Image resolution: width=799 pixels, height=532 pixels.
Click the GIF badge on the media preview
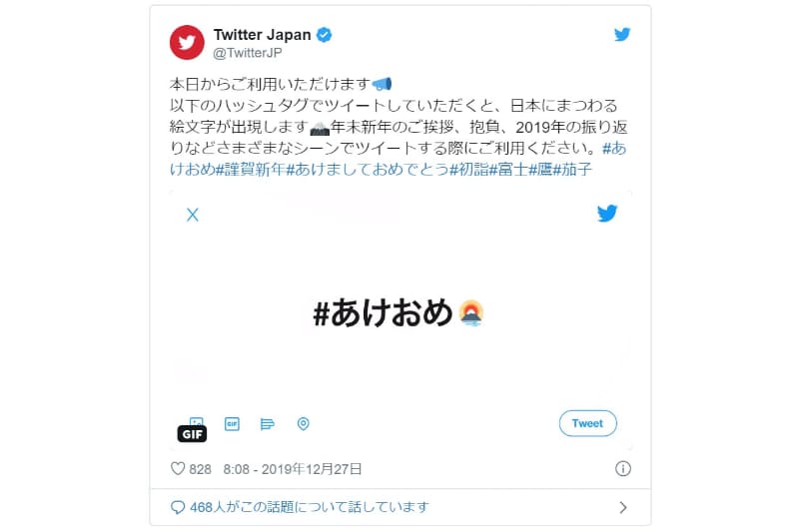pos(192,434)
